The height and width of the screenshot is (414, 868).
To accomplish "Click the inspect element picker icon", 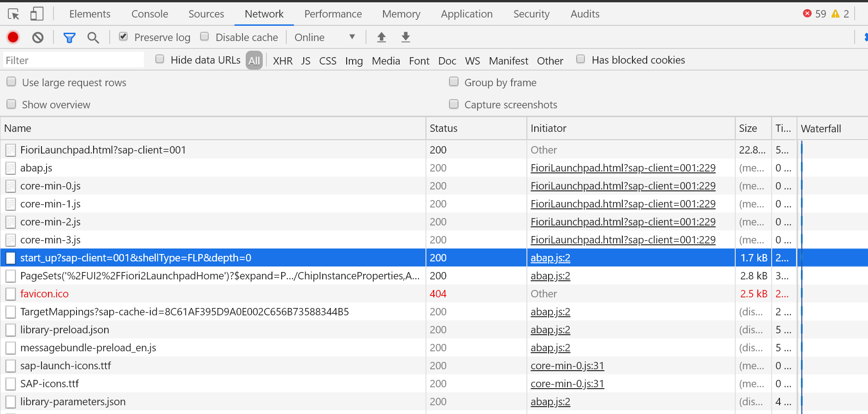I will click(x=14, y=14).
